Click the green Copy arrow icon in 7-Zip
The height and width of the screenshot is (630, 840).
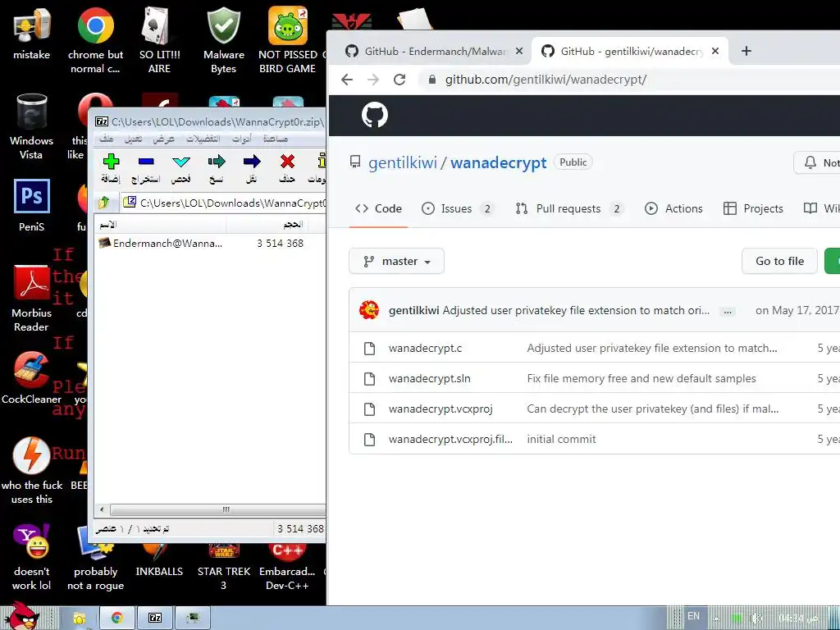pos(217,162)
